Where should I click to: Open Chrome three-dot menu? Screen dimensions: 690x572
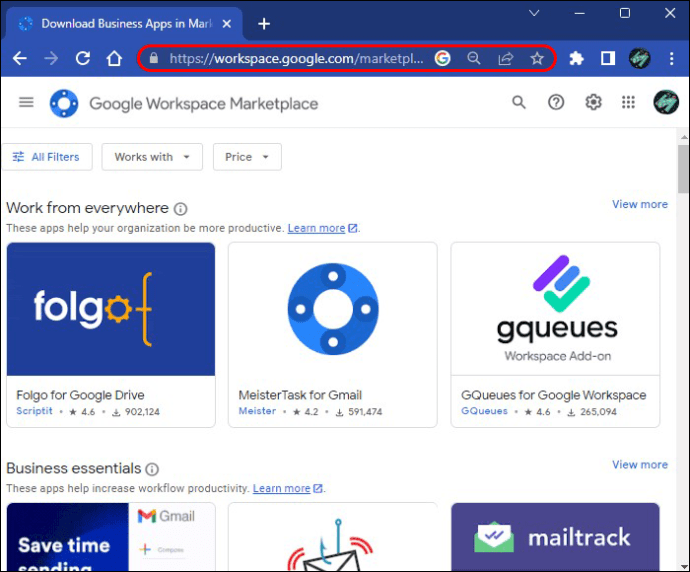pyautogui.click(x=672, y=58)
